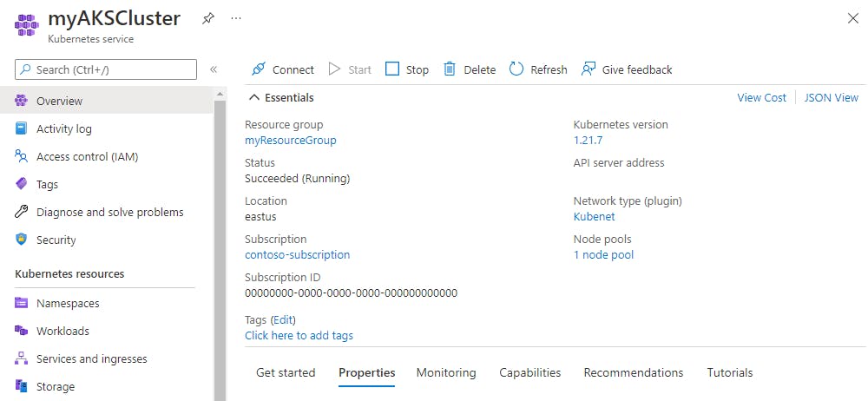Screen dimensions: 868x401
Task: Click the Give feedback label
Action: pyautogui.click(x=637, y=69)
